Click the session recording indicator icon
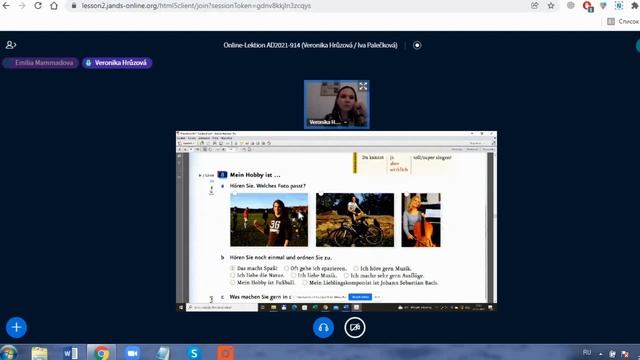This screenshot has height=360, width=640. click(x=417, y=45)
